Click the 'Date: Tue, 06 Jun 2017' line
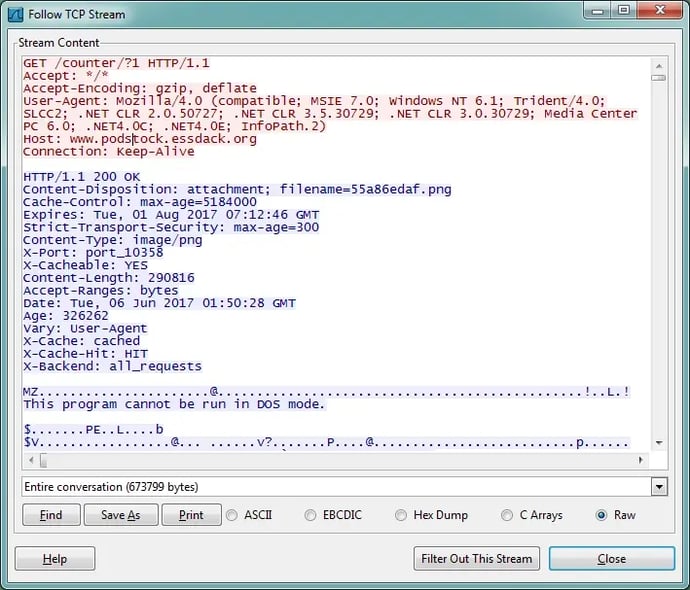The image size is (690, 590). [159, 303]
